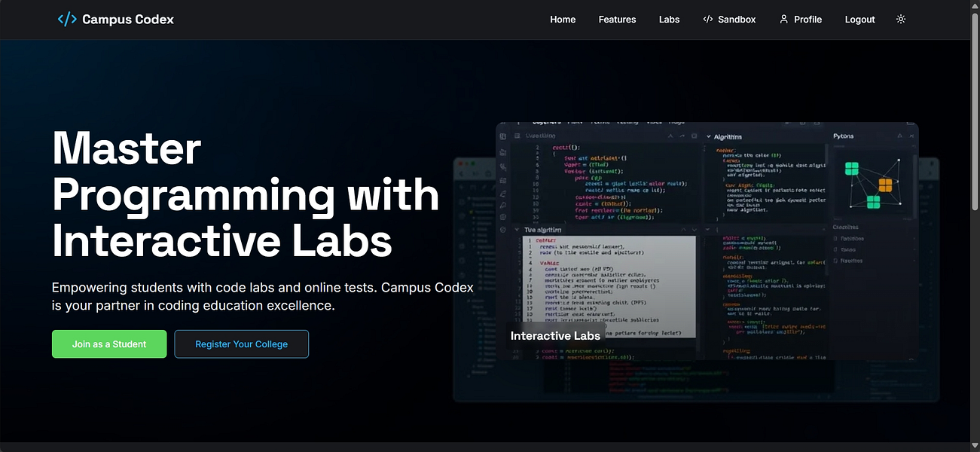Click the gear icon at bottom of editor sidebar

click(x=502, y=228)
